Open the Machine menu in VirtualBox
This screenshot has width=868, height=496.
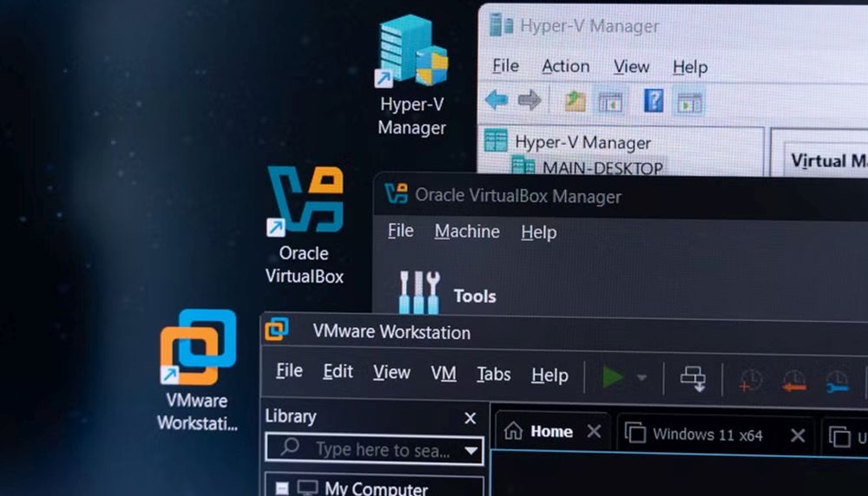tap(467, 232)
